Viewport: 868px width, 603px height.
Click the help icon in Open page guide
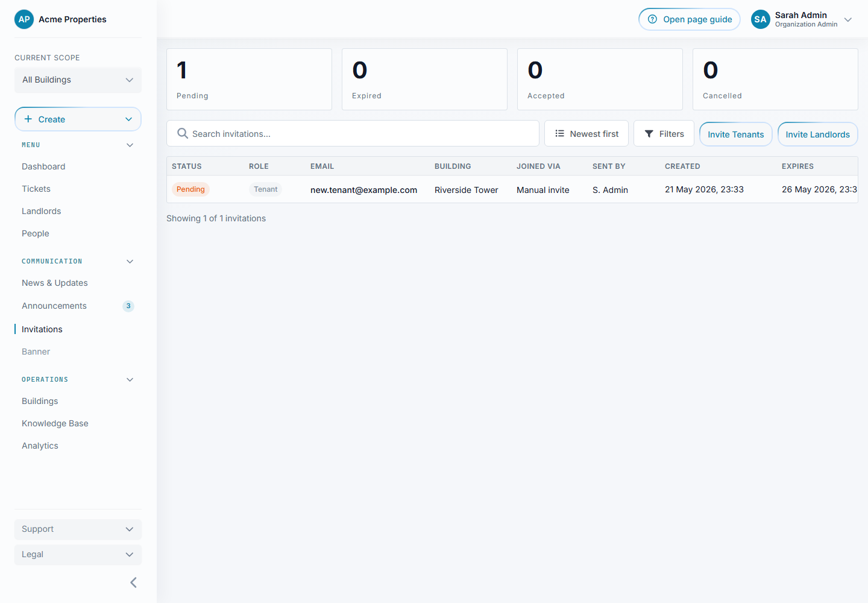click(652, 19)
